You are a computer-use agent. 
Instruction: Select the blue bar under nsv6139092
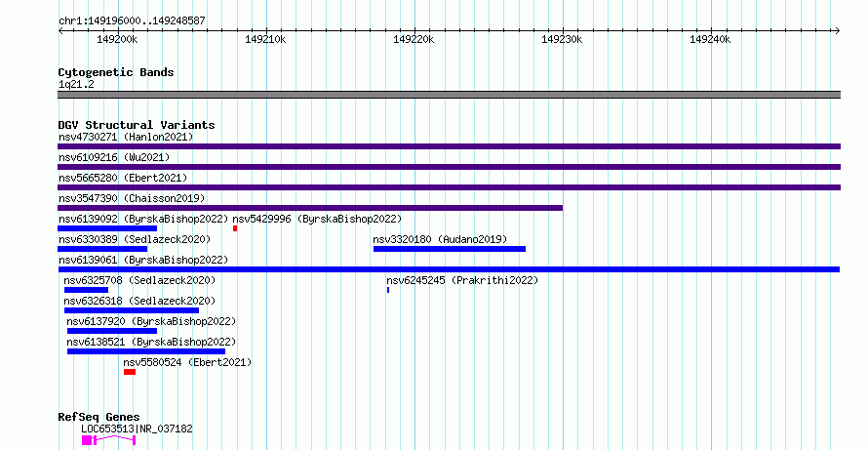click(x=107, y=228)
